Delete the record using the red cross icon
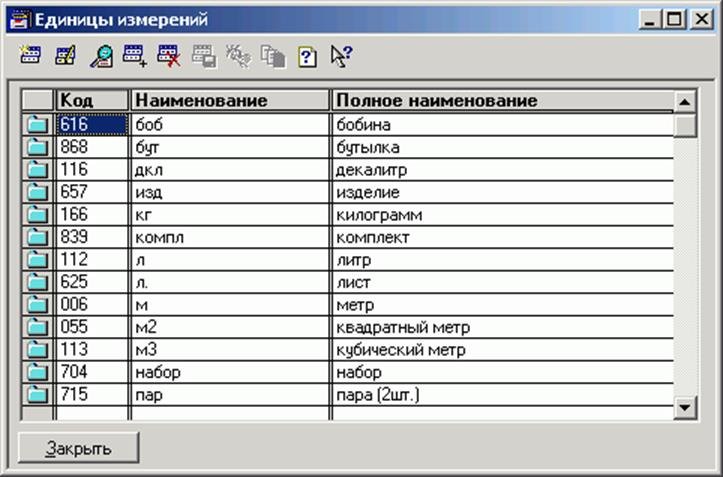 pyautogui.click(x=169, y=56)
